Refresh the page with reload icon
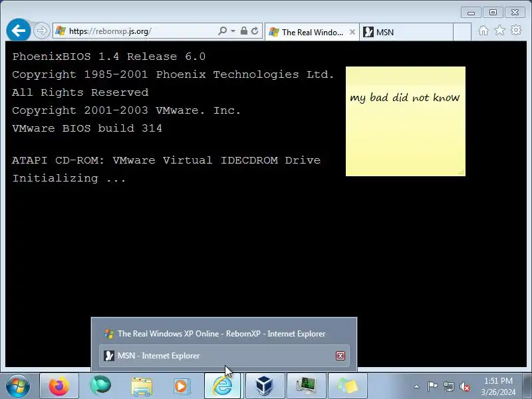Image resolution: width=532 pixels, height=399 pixels. (x=255, y=31)
